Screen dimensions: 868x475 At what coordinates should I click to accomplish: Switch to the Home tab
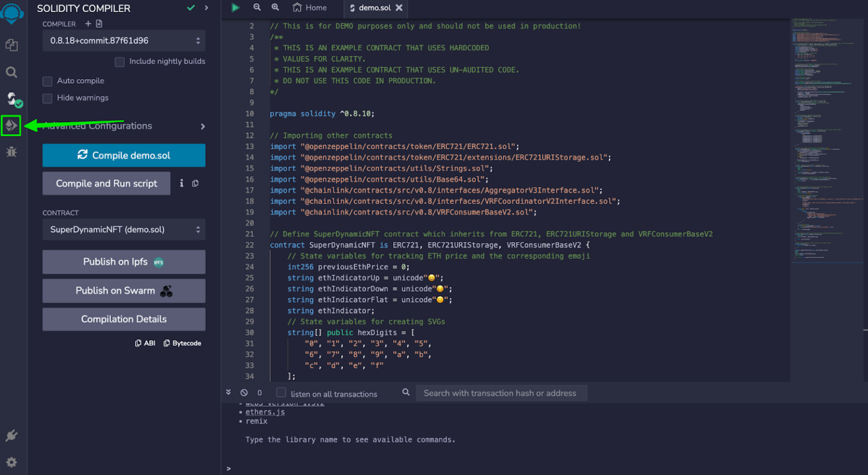pyautogui.click(x=310, y=8)
